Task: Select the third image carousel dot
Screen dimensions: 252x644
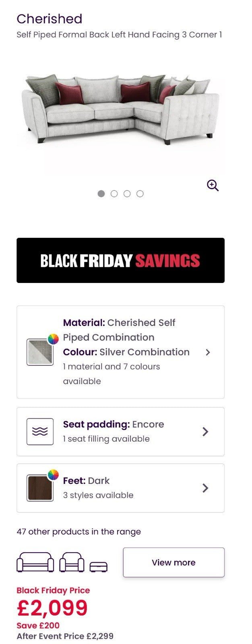Action: [x=127, y=194]
